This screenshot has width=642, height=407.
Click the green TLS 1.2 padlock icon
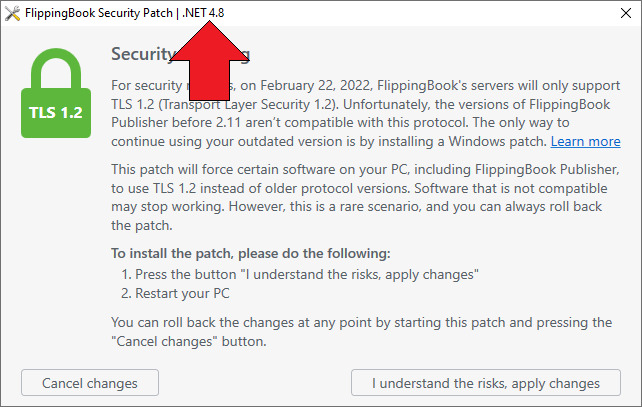pyautogui.click(x=56, y=93)
